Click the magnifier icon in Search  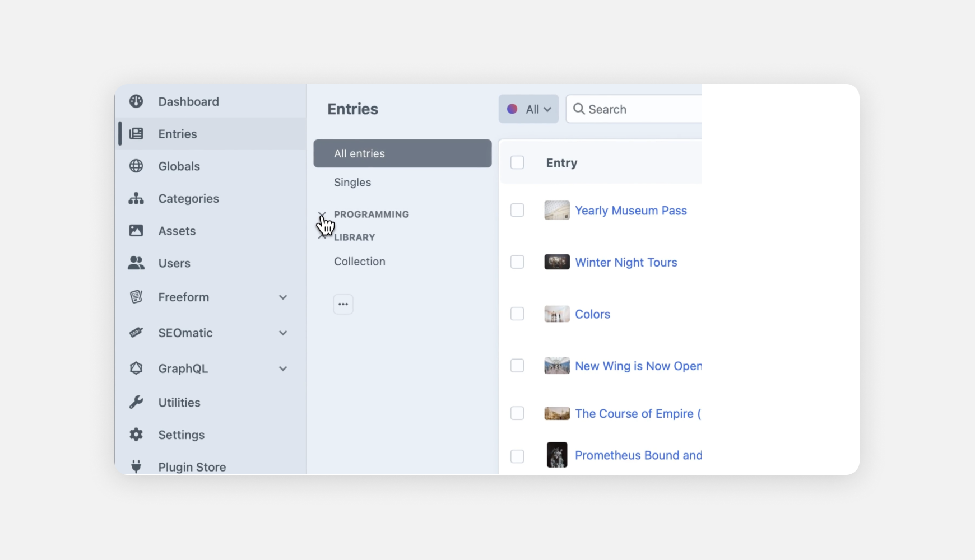(x=579, y=109)
